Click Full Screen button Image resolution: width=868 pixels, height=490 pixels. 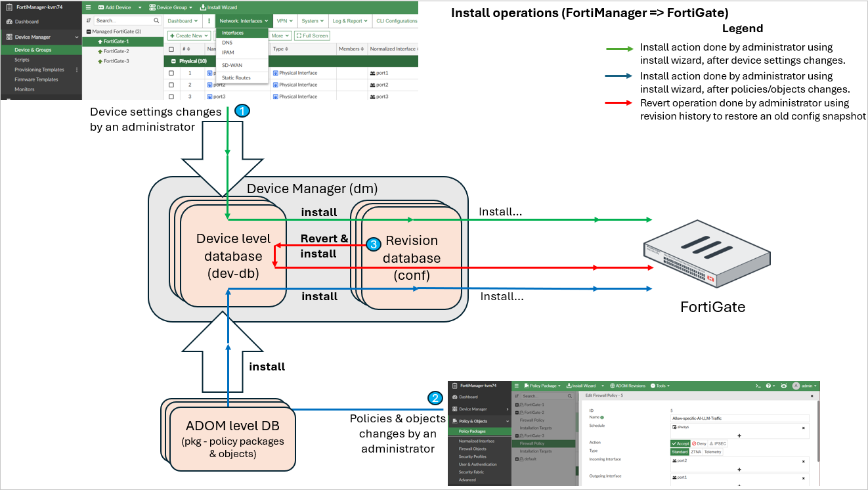(312, 35)
